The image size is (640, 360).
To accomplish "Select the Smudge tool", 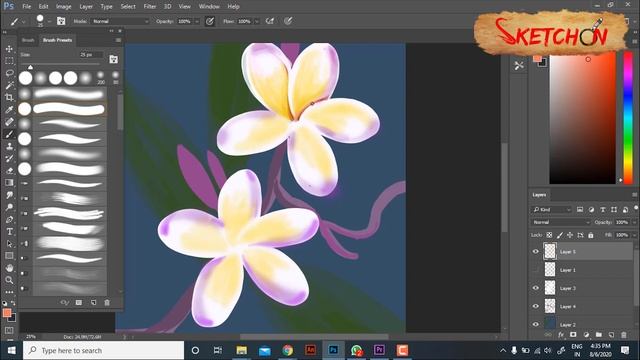I will 9,195.
